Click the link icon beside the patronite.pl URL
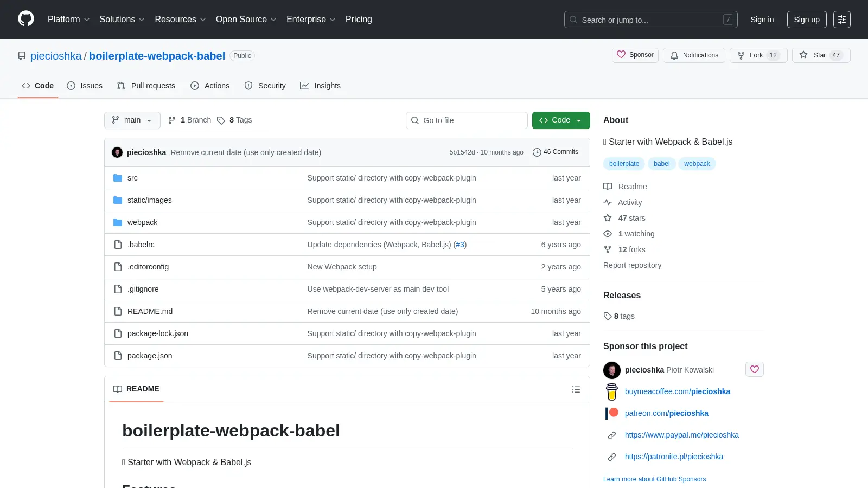Image resolution: width=868 pixels, height=488 pixels. (x=612, y=457)
